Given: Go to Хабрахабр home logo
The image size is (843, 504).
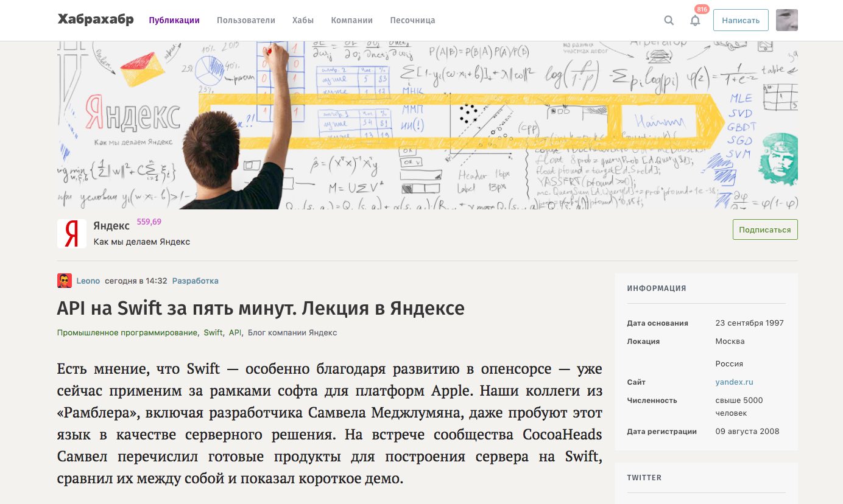Looking at the screenshot, I should (x=96, y=19).
